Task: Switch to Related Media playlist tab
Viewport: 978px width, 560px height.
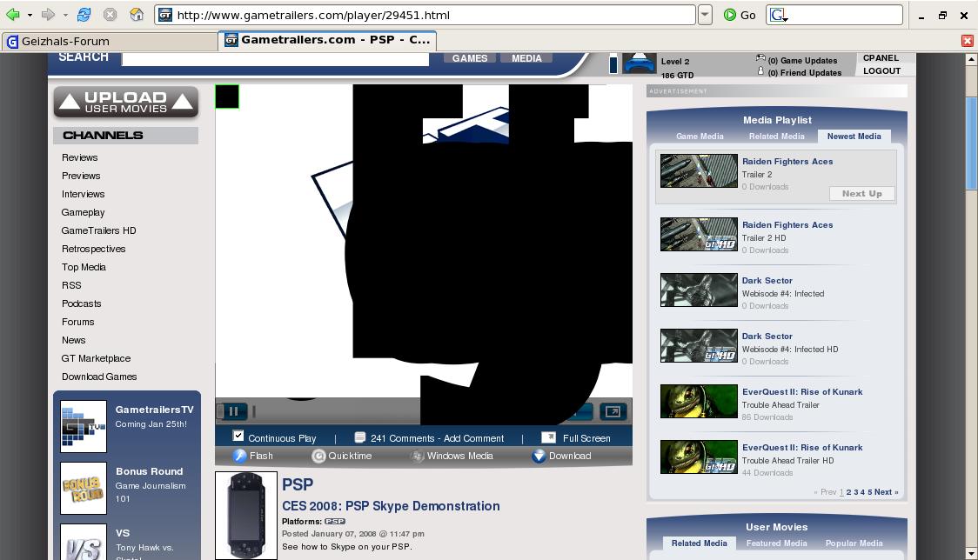Action: click(x=776, y=136)
